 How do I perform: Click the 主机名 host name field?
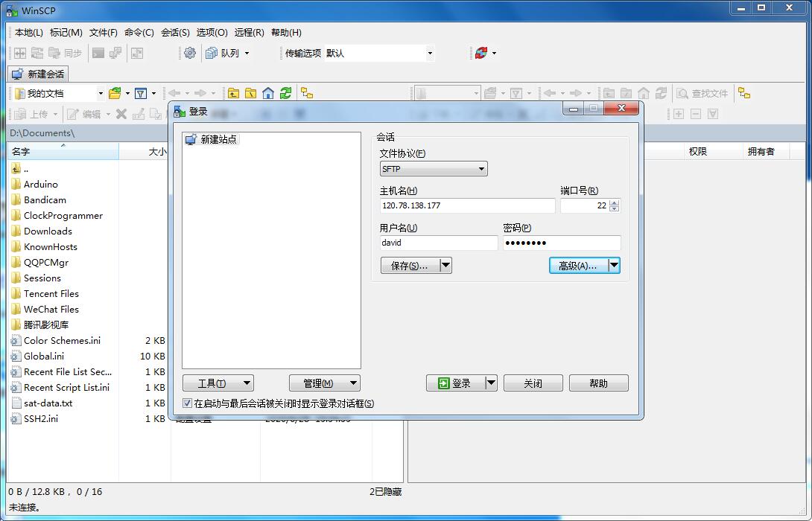click(467, 205)
